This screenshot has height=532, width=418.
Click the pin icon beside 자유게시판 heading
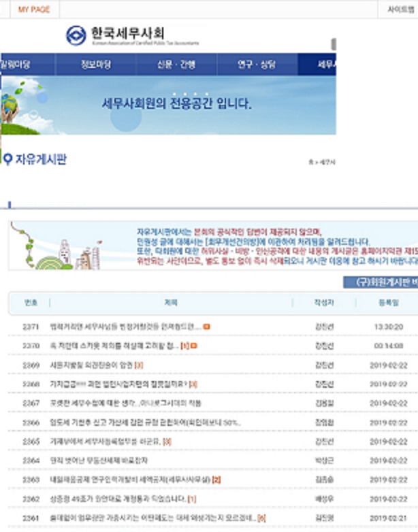click(x=7, y=159)
